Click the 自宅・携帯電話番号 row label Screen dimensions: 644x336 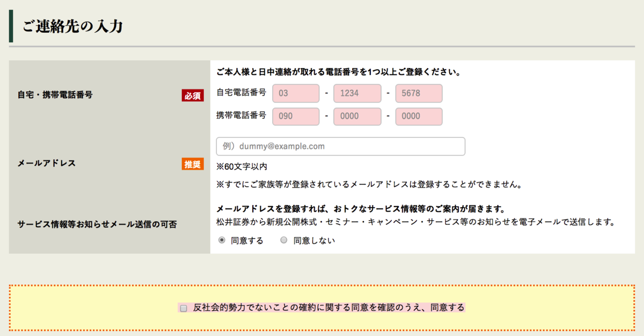coord(55,94)
